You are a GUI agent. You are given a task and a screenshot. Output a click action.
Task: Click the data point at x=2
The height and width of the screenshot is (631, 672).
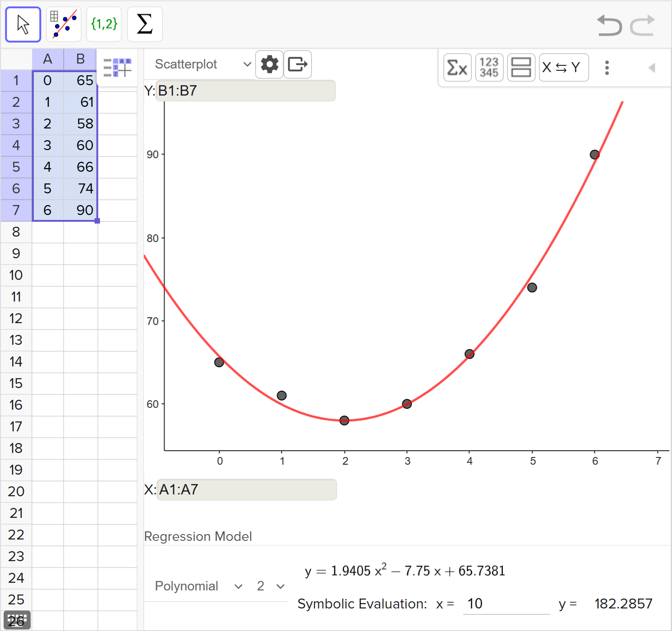[x=344, y=421]
